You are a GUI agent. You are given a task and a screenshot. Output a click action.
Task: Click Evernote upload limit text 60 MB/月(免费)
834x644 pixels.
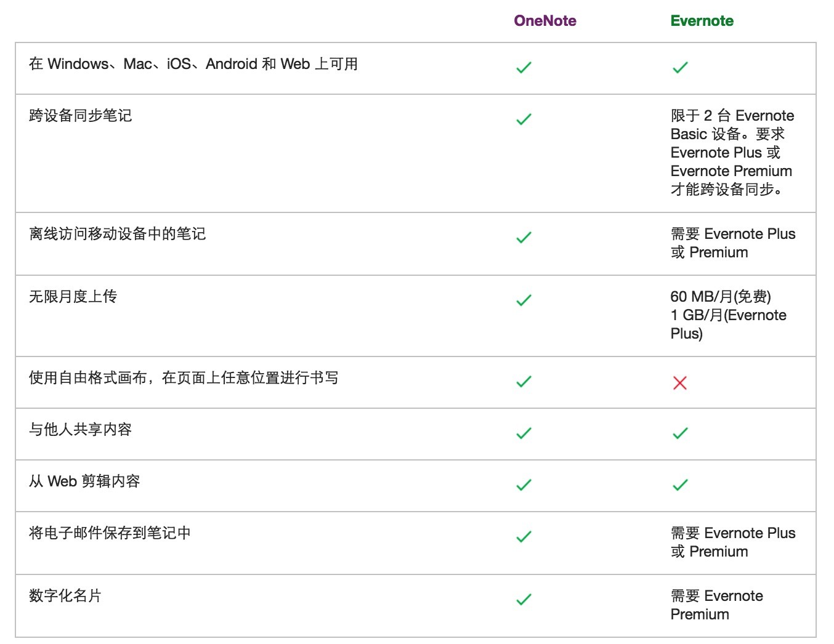(721, 297)
